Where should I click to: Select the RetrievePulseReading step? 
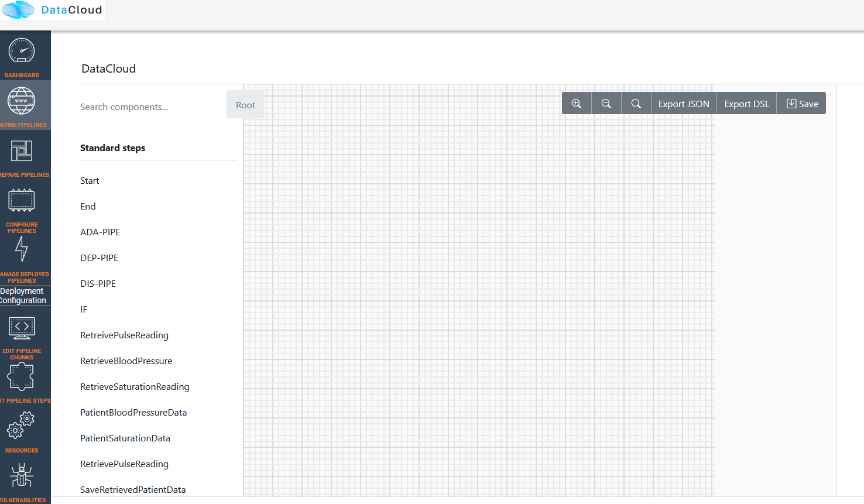coord(124,464)
